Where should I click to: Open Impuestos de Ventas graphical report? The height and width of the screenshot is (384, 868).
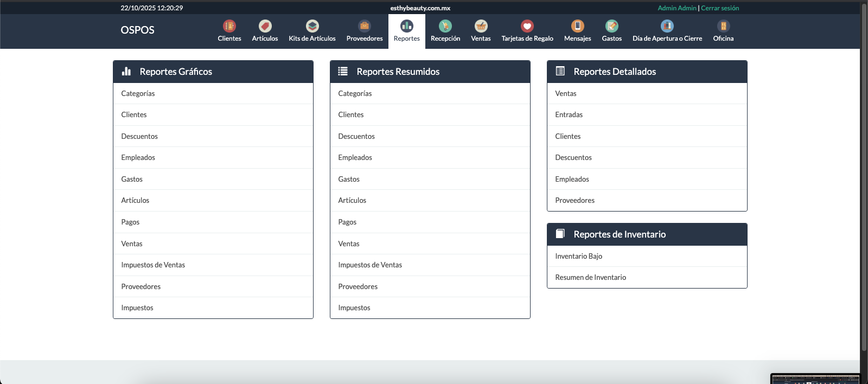coord(153,265)
